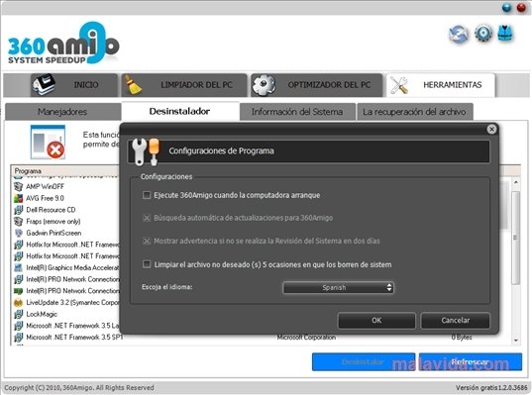Click the uninstaller window icon with red X

(x=48, y=142)
